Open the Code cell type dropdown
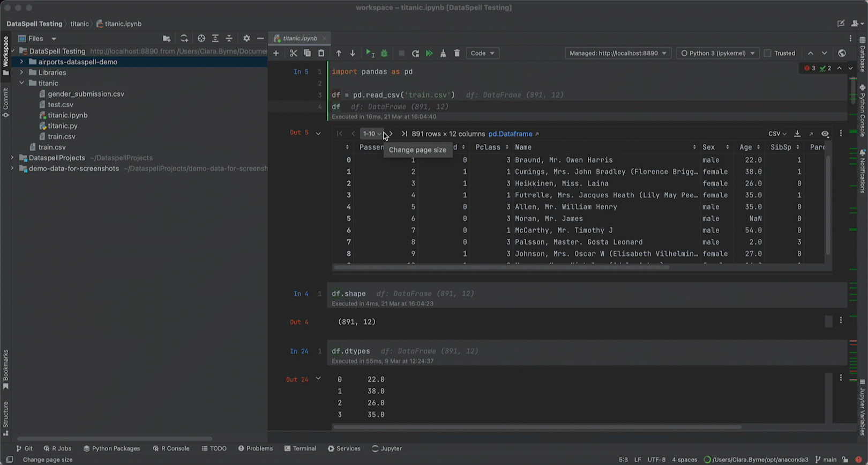This screenshot has width=868, height=465. pyautogui.click(x=482, y=53)
